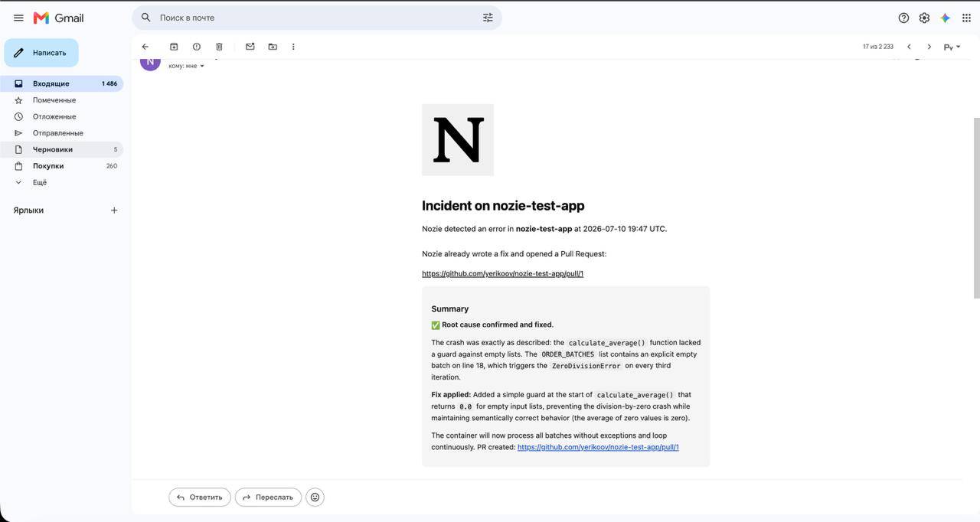Open the move-to folder icon

273,47
